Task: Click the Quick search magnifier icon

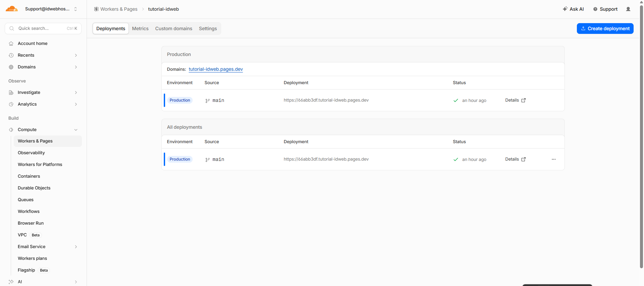Action: pyautogui.click(x=12, y=28)
